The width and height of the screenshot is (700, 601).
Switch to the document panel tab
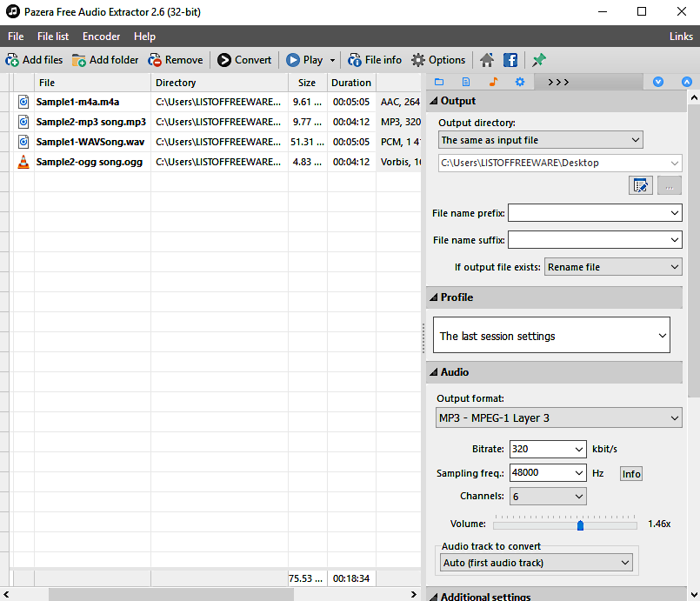coord(466,82)
